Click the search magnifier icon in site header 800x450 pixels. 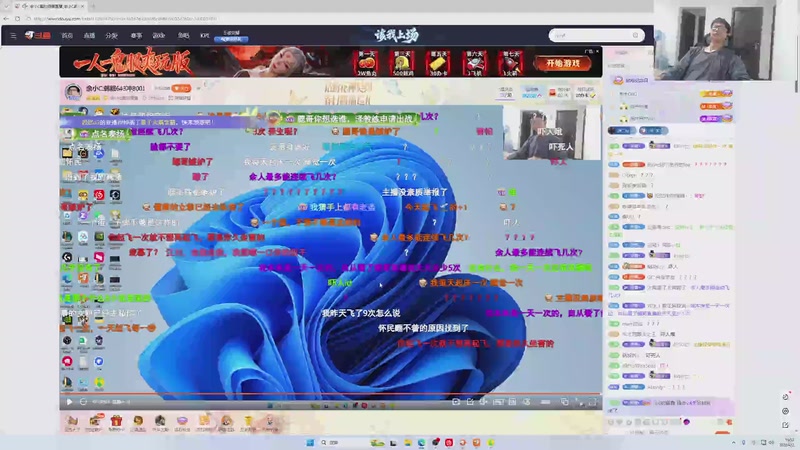pos(636,35)
